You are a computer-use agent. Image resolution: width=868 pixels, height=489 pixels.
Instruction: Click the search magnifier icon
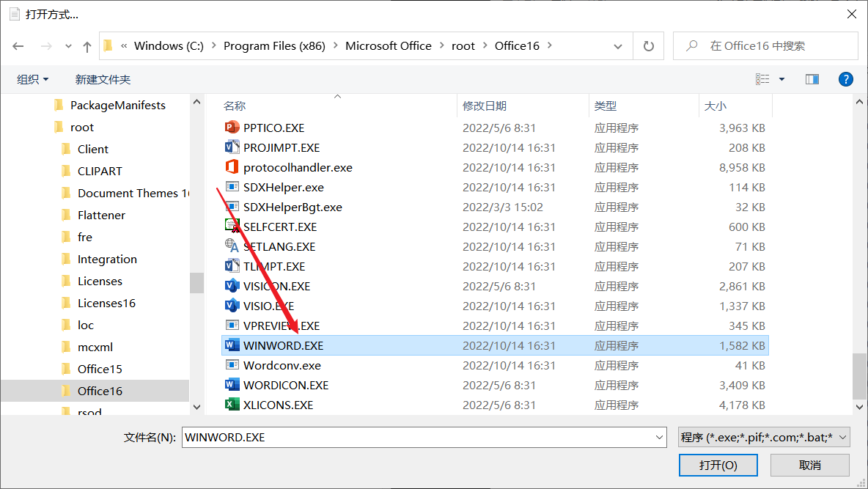click(691, 46)
